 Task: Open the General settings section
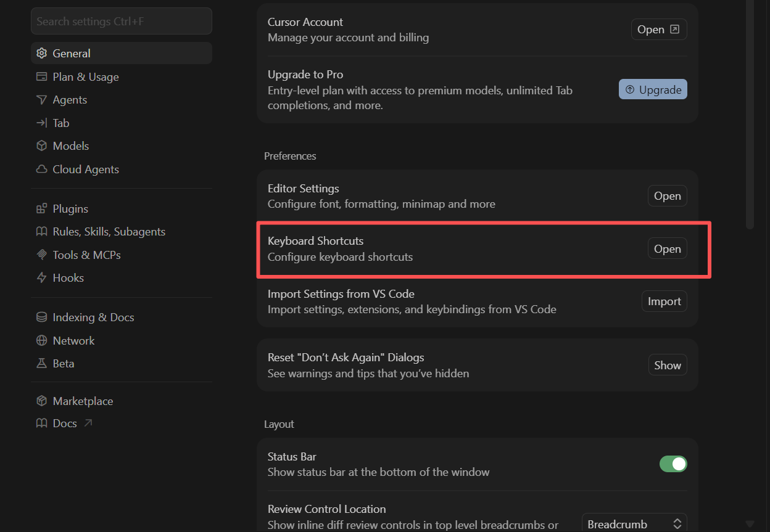122,53
